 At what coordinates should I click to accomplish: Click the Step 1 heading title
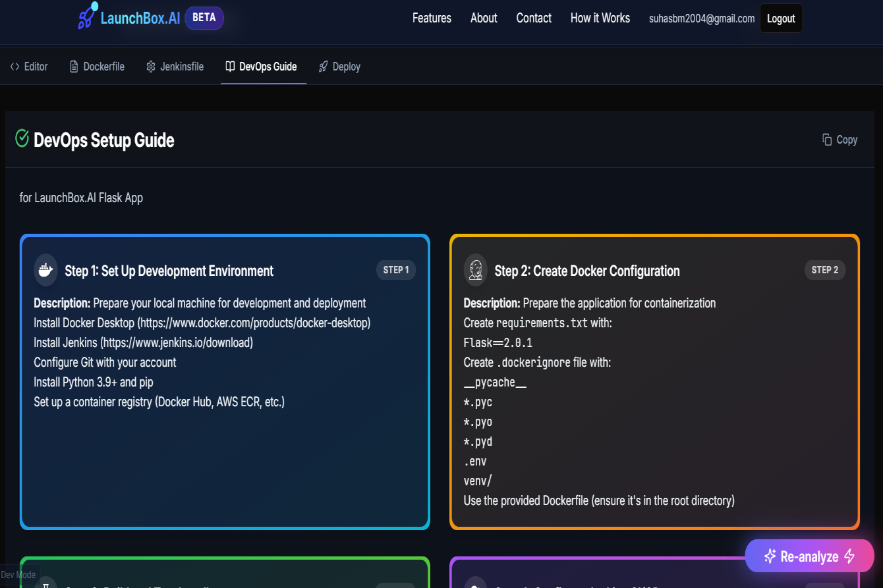169,271
